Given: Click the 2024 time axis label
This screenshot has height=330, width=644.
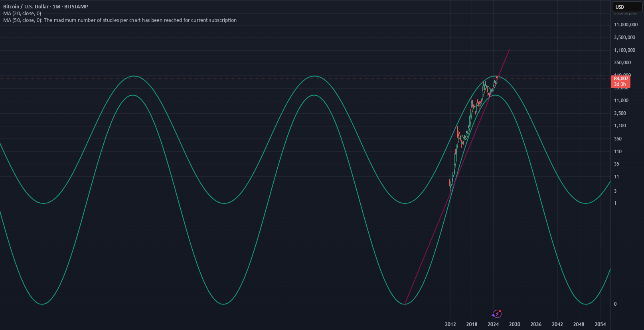Looking at the screenshot, I should 493,324.
